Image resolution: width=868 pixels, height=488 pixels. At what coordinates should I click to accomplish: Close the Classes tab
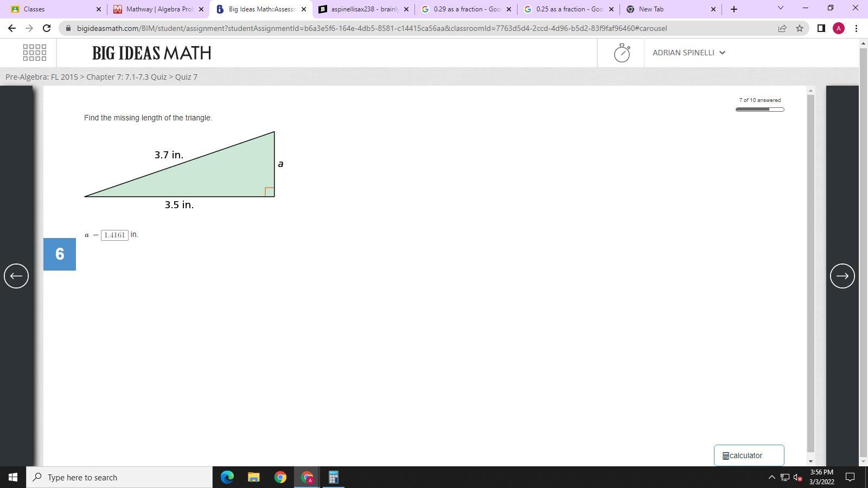point(99,9)
